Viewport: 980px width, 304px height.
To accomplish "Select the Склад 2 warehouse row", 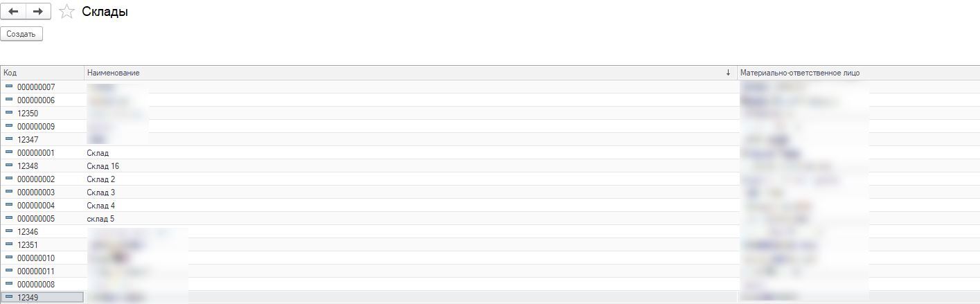I will [101, 179].
